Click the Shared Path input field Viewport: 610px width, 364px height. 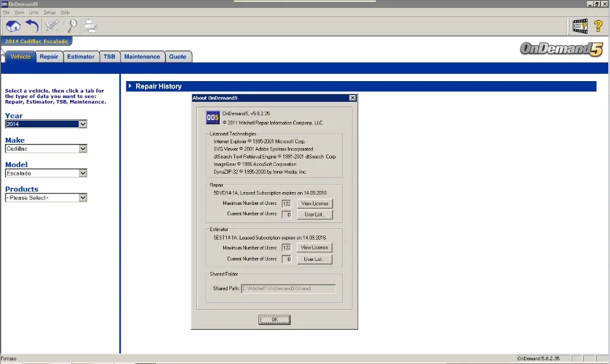(289, 288)
